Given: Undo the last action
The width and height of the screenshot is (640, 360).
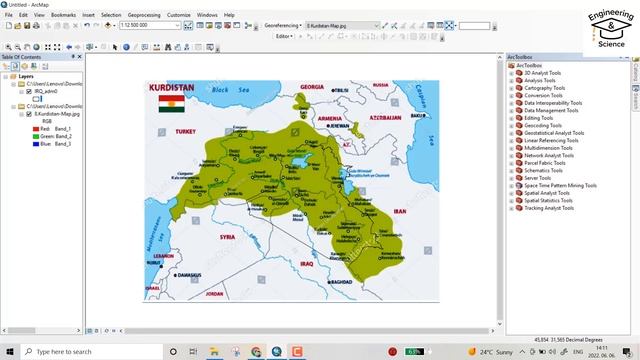Looking at the screenshot, I should (x=87, y=26).
